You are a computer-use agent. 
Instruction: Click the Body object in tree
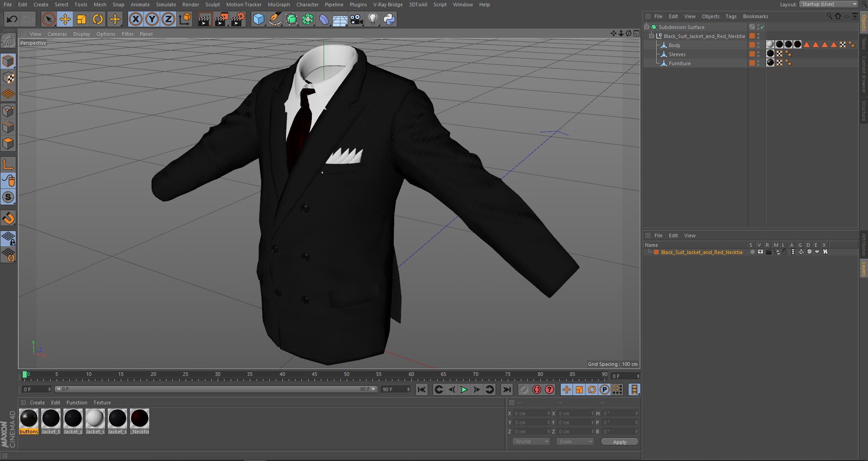674,45
